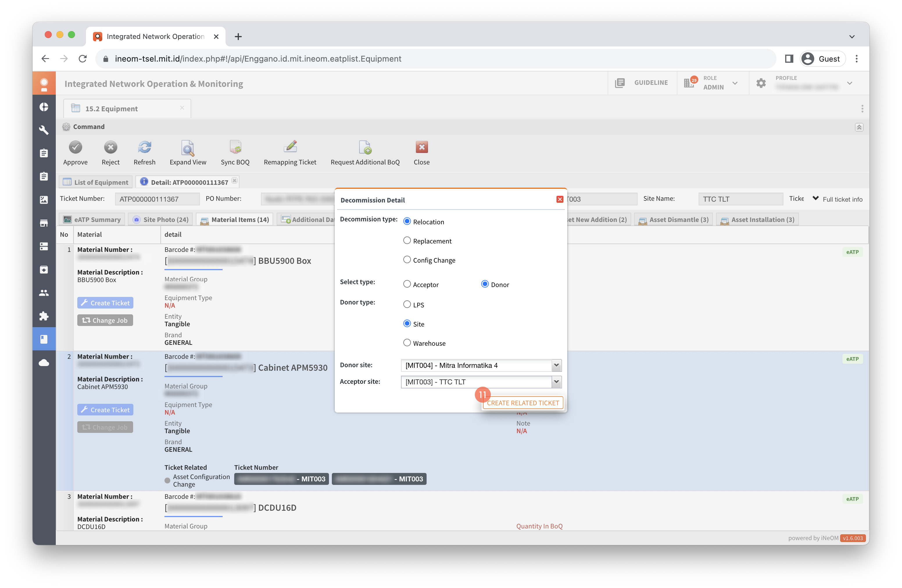
Task: Switch to Site Photo (24) tab
Action: coord(161,220)
